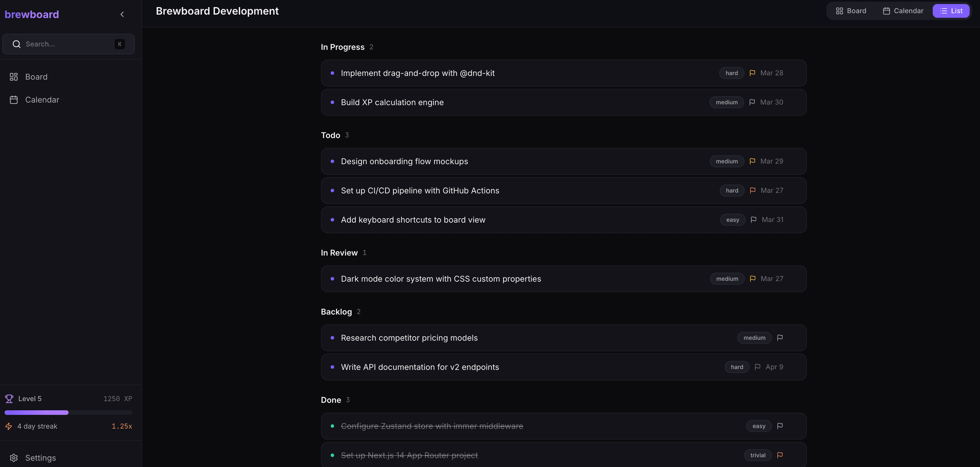Collapse the sidebar with the chevron arrow

click(122, 14)
